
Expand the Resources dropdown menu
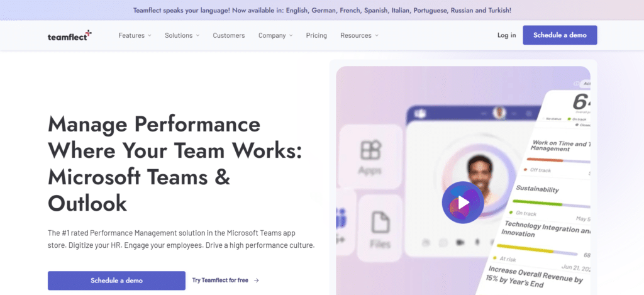pos(359,35)
